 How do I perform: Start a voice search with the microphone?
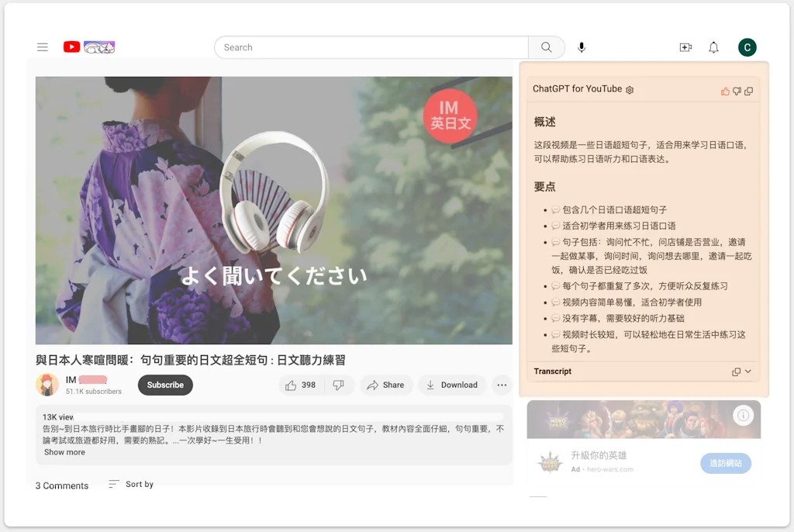click(582, 47)
